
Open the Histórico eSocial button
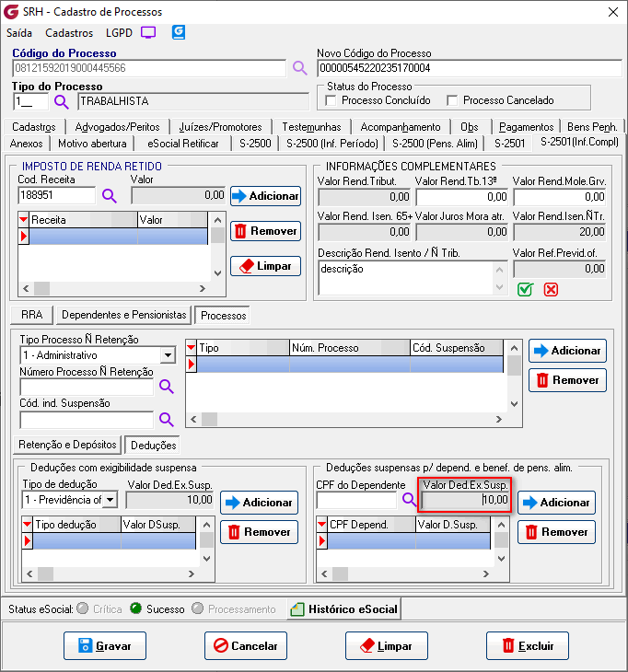click(344, 608)
